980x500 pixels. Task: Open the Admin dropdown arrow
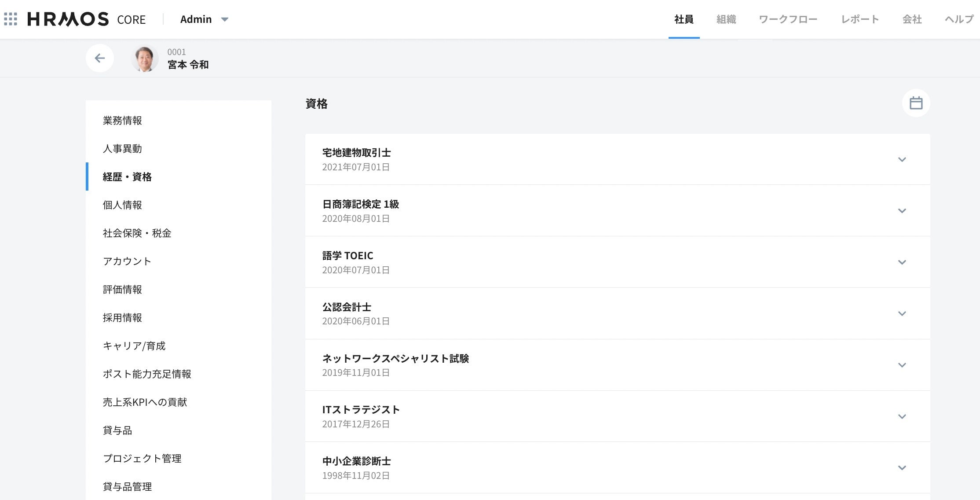pyautogui.click(x=225, y=19)
